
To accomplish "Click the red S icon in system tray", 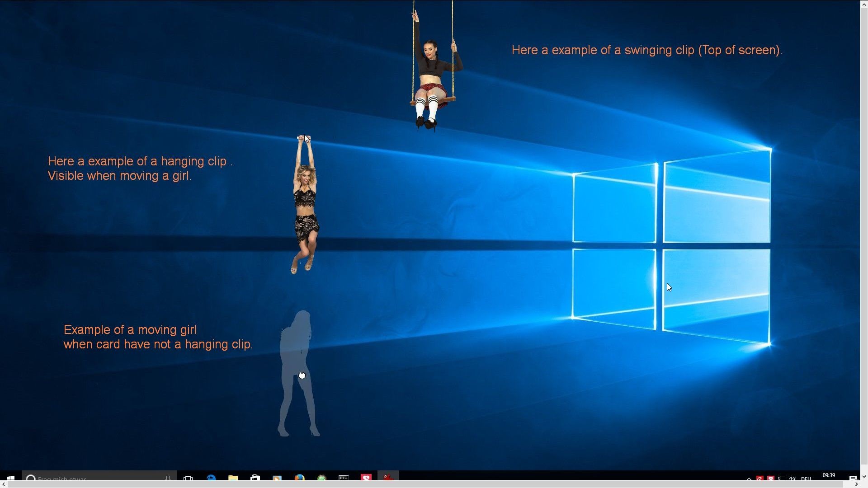I will 771,479.
